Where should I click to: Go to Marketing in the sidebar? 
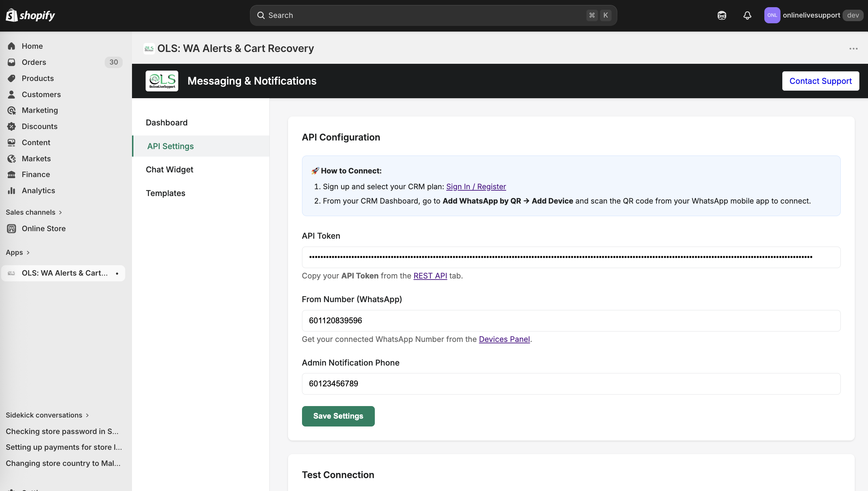tap(40, 110)
